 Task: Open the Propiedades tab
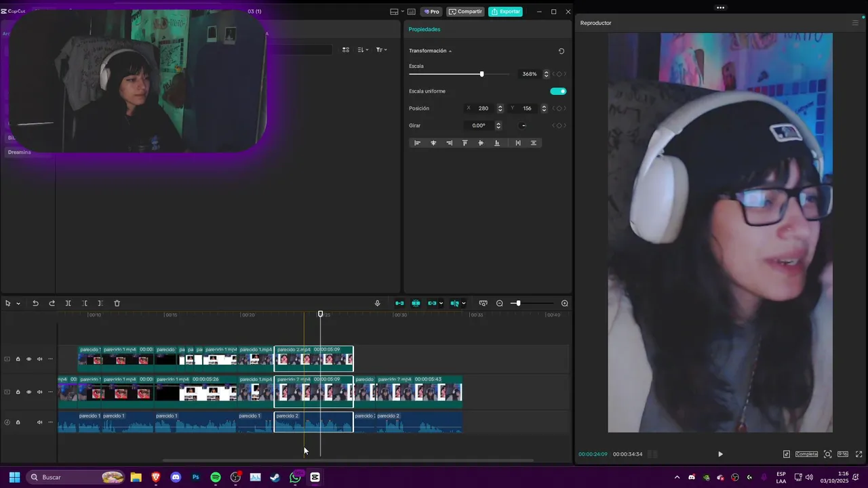click(425, 29)
